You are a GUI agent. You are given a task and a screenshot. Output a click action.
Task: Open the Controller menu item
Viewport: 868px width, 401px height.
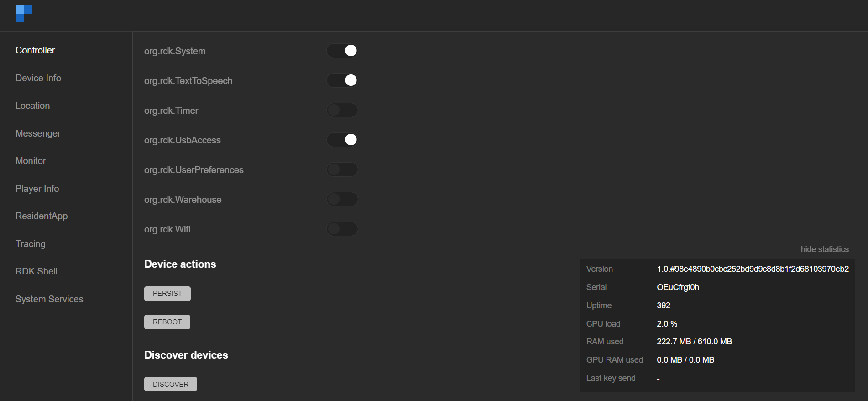(35, 50)
